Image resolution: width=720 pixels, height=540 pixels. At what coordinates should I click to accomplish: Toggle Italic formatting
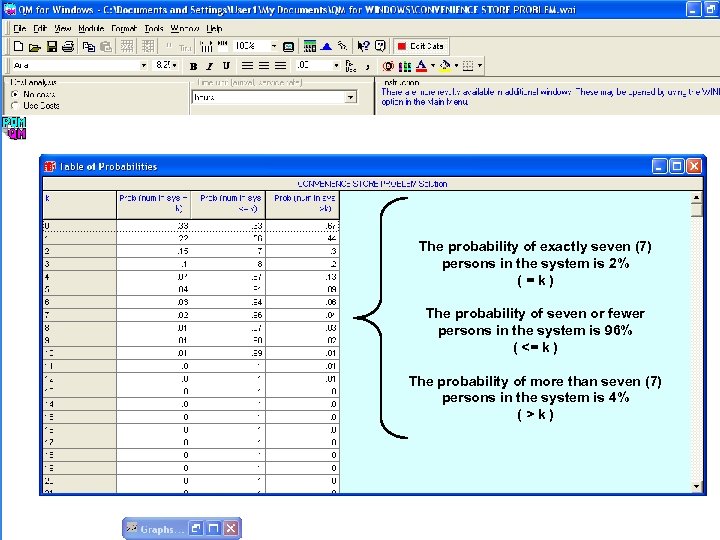pyautogui.click(x=209, y=66)
